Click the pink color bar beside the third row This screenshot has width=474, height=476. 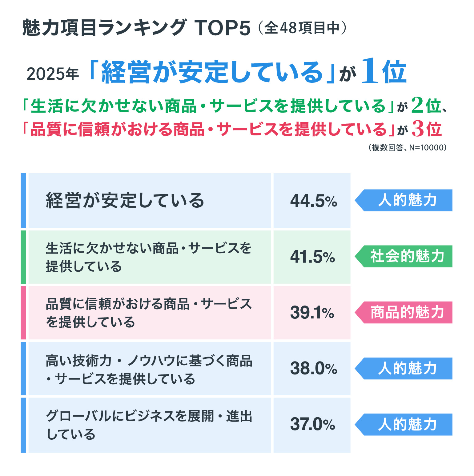[x=23, y=313]
